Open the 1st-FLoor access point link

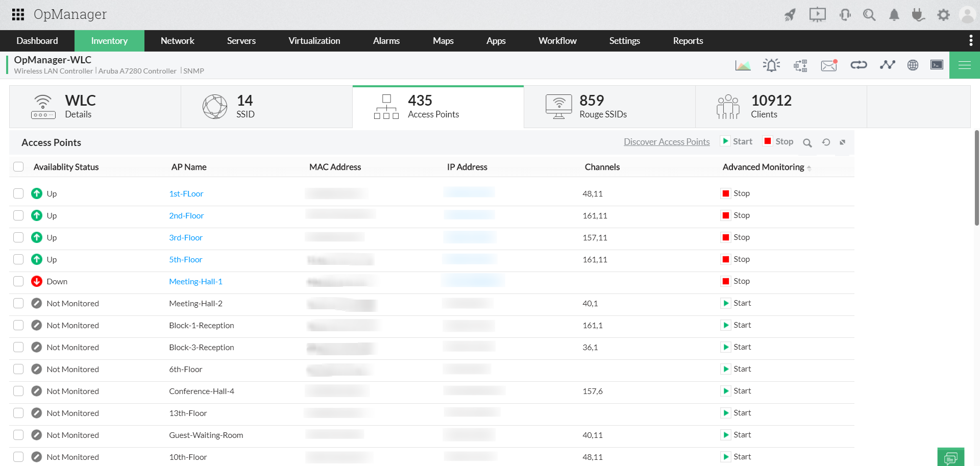(x=186, y=193)
